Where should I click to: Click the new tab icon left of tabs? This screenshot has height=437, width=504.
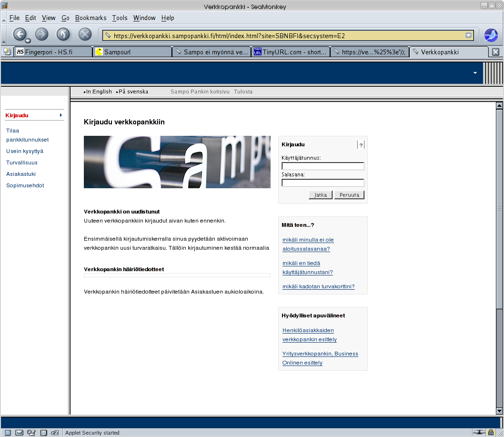[7, 51]
